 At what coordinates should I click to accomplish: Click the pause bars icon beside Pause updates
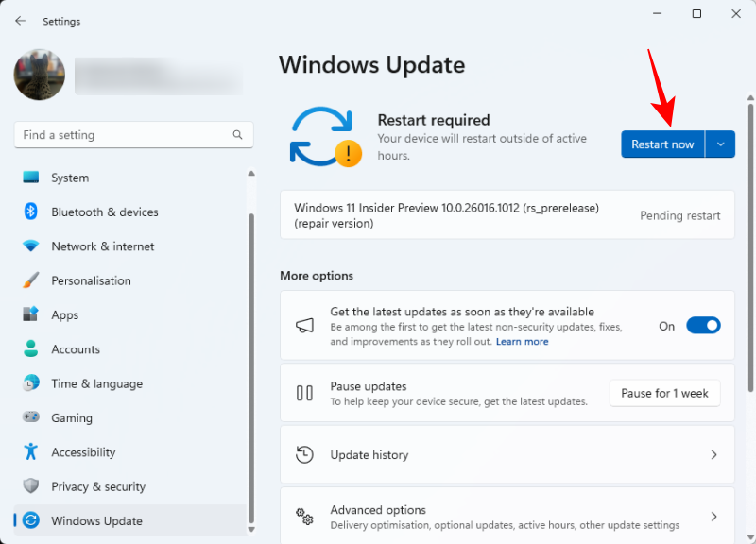(304, 393)
